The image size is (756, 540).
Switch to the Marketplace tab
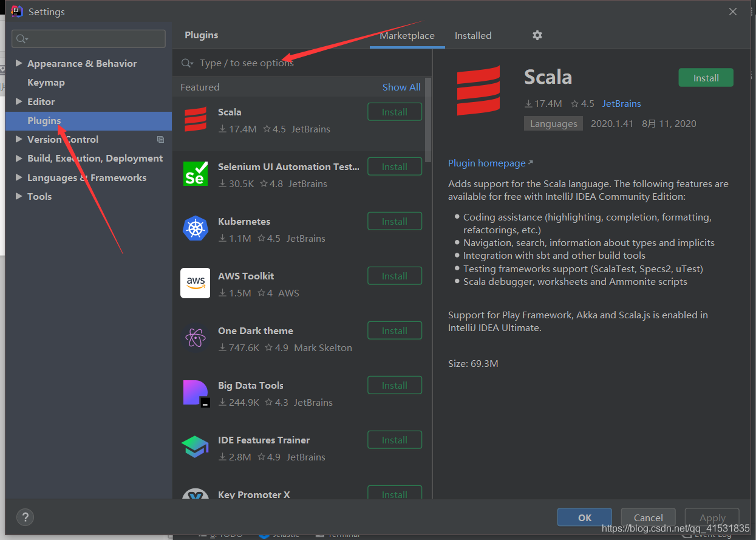click(x=407, y=36)
